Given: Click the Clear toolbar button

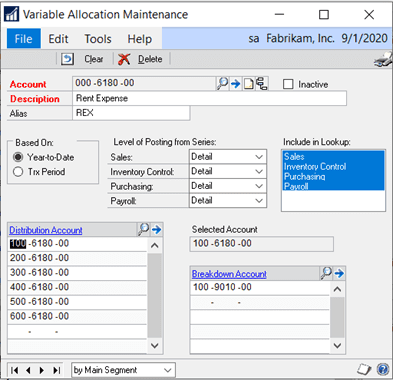Looking at the screenshot, I should pyautogui.click(x=82, y=59).
